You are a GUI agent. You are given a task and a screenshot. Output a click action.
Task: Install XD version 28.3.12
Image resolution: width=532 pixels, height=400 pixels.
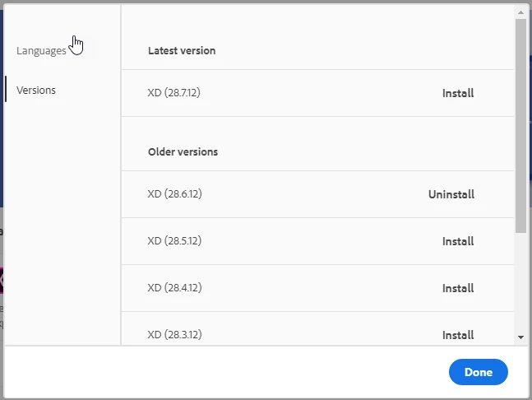tap(458, 335)
